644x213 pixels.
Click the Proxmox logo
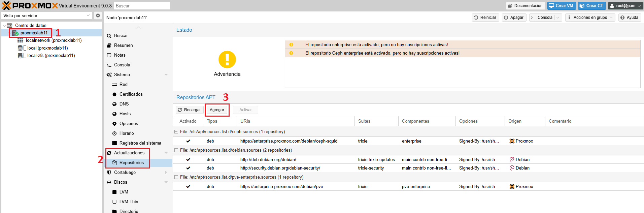[30, 5]
